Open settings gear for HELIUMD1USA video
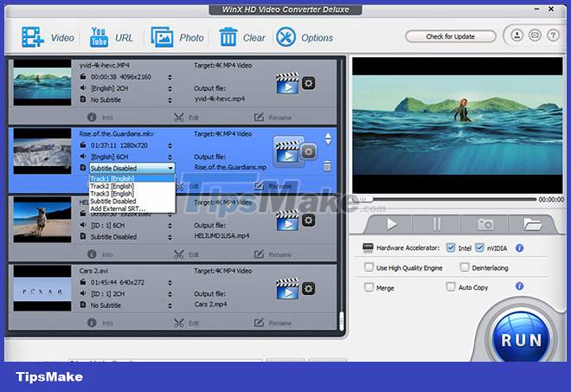Image resolution: width=571 pixels, height=392 pixels. 309,220
